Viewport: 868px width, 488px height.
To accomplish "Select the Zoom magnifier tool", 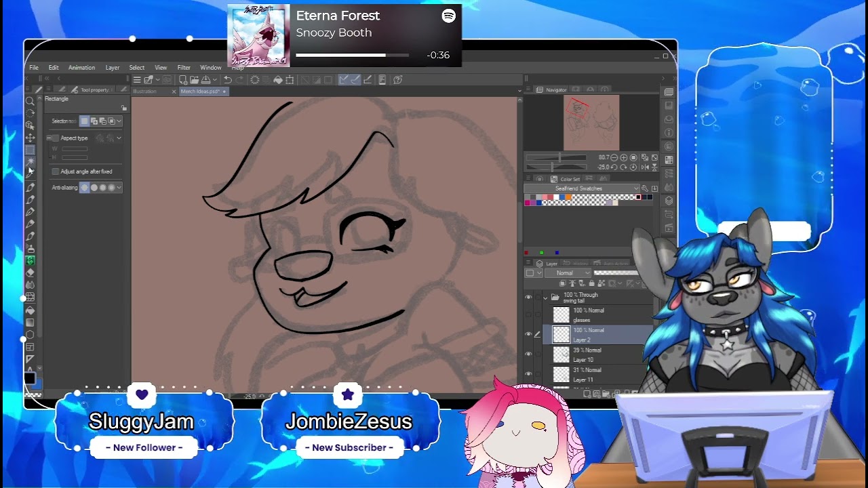I will [31, 101].
